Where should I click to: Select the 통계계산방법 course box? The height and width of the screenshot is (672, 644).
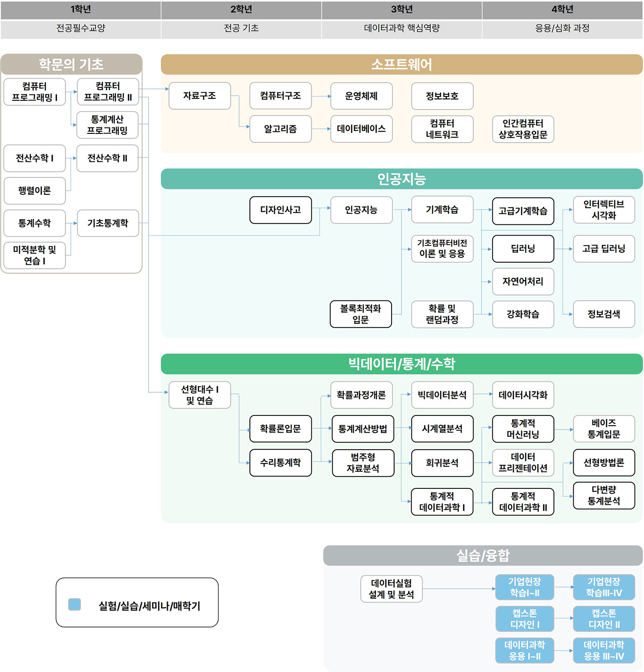pos(363,429)
